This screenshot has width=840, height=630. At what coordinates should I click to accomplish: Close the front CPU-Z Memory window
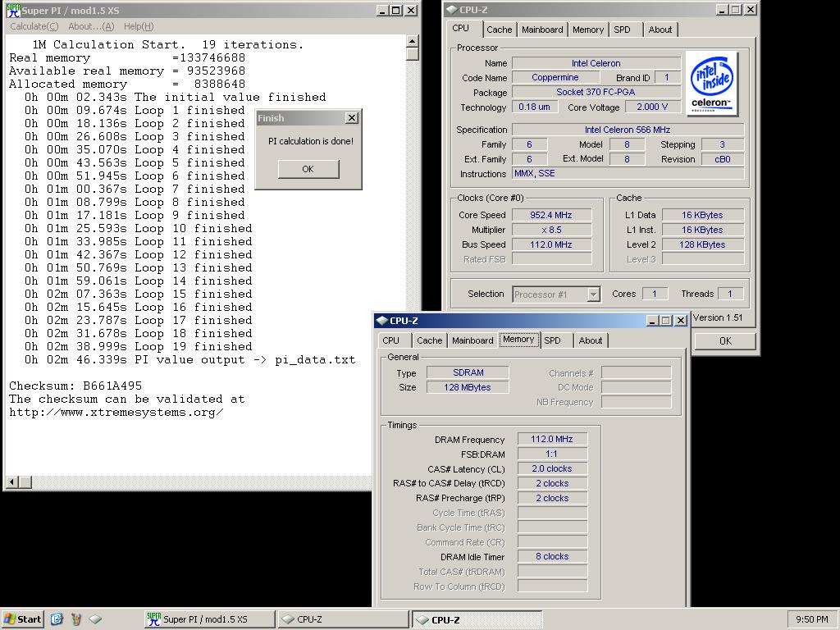[680, 321]
